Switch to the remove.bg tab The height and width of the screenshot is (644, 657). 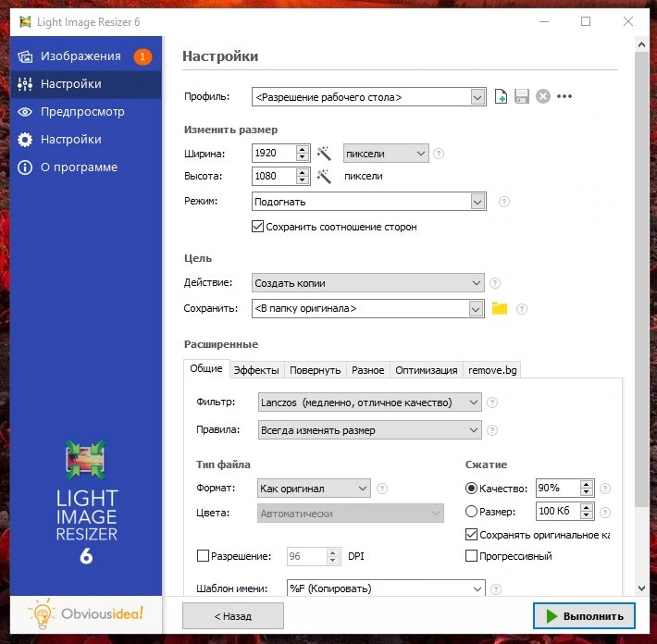[492, 370]
